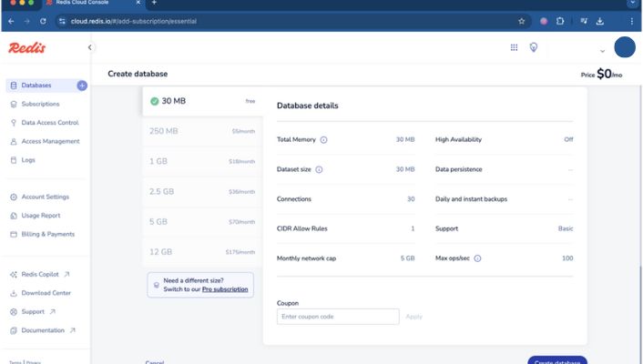This screenshot has height=364, width=643.
Task: Click the coupon code input field
Action: coord(337,317)
